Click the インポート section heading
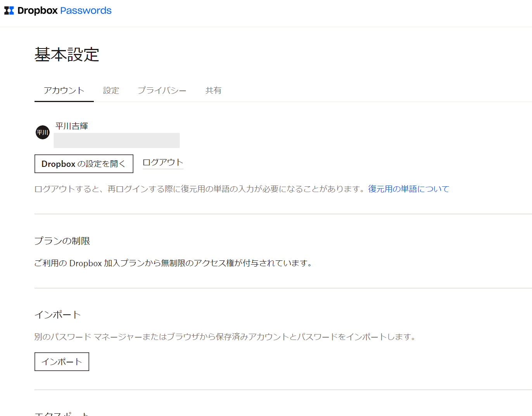 tap(58, 315)
